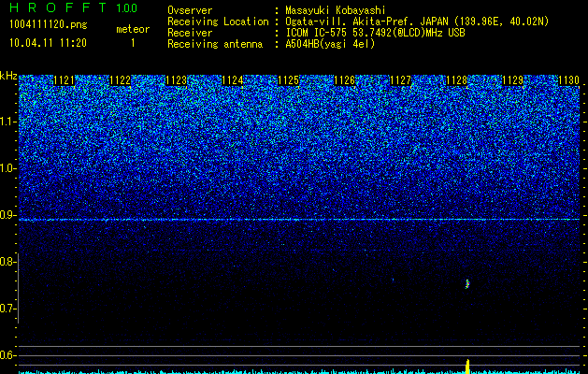Click the kHz axis unit label
The width and height of the screenshot is (588, 374).
(x=8, y=76)
